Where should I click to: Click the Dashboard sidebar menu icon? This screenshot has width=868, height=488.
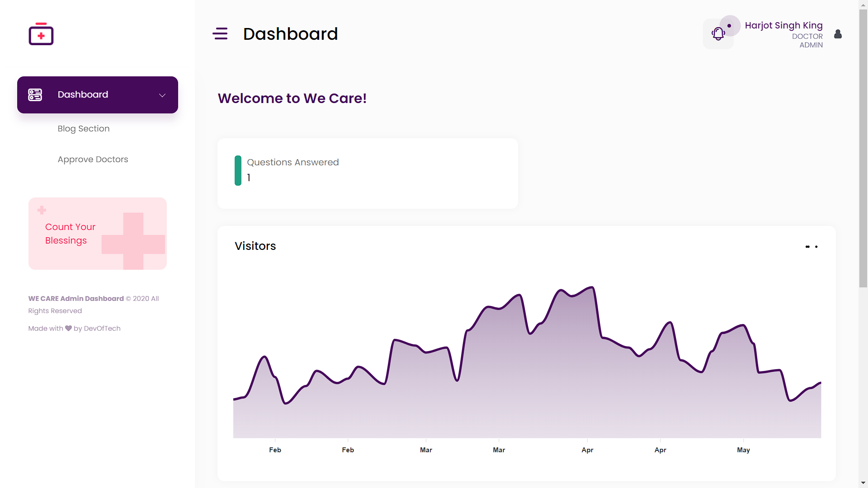pos(35,94)
